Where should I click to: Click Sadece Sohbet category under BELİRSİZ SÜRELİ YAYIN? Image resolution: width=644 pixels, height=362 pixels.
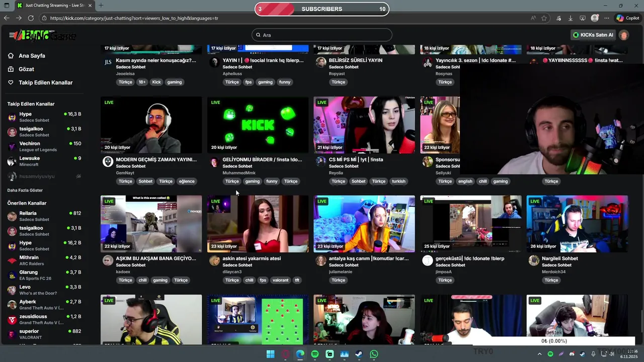(344, 67)
